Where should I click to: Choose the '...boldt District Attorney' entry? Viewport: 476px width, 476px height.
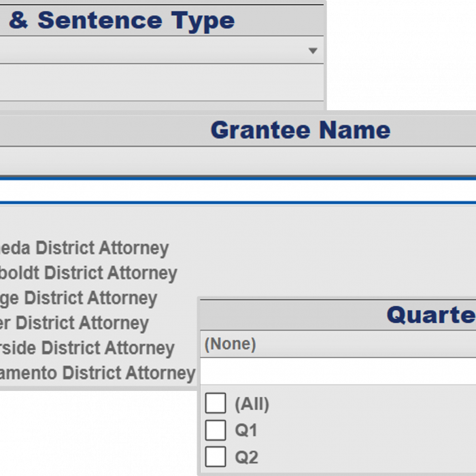click(88, 273)
